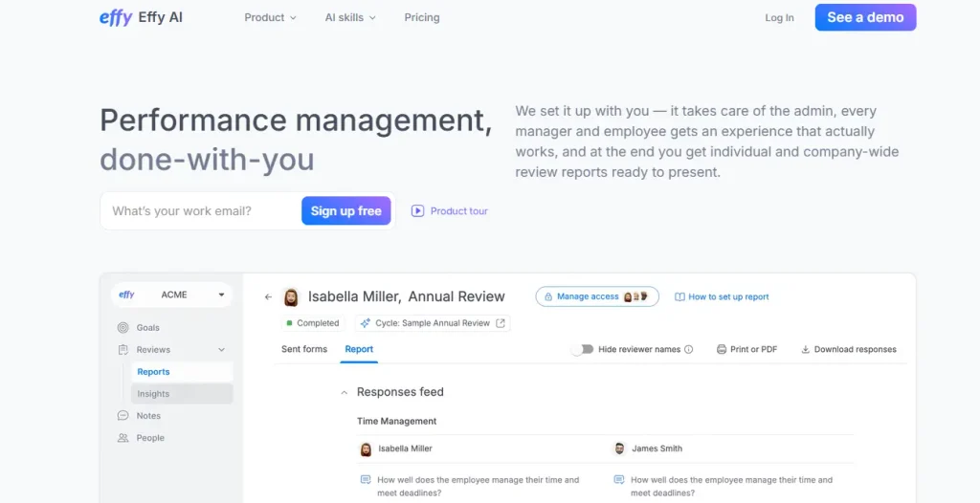Click the Completed status badge
980x503 pixels.
pyautogui.click(x=313, y=323)
